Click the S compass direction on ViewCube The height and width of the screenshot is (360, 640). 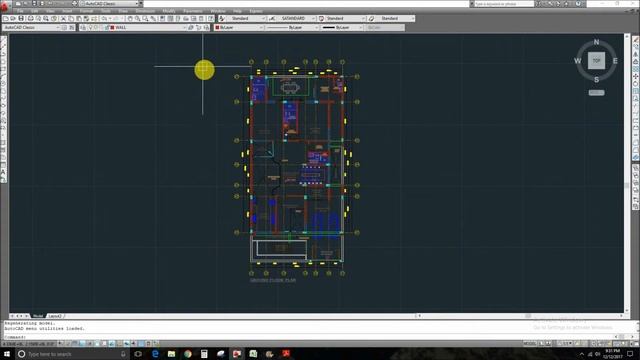(x=596, y=79)
